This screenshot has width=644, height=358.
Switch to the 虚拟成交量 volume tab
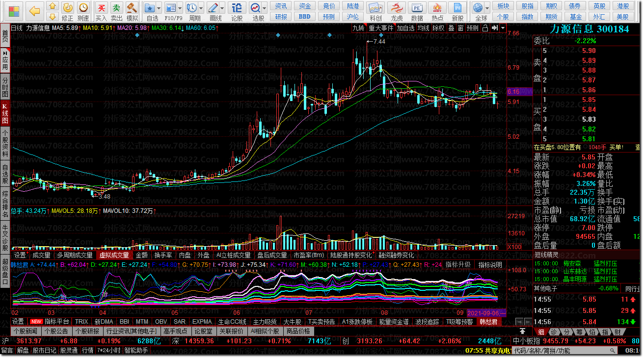[x=113, y=255]
